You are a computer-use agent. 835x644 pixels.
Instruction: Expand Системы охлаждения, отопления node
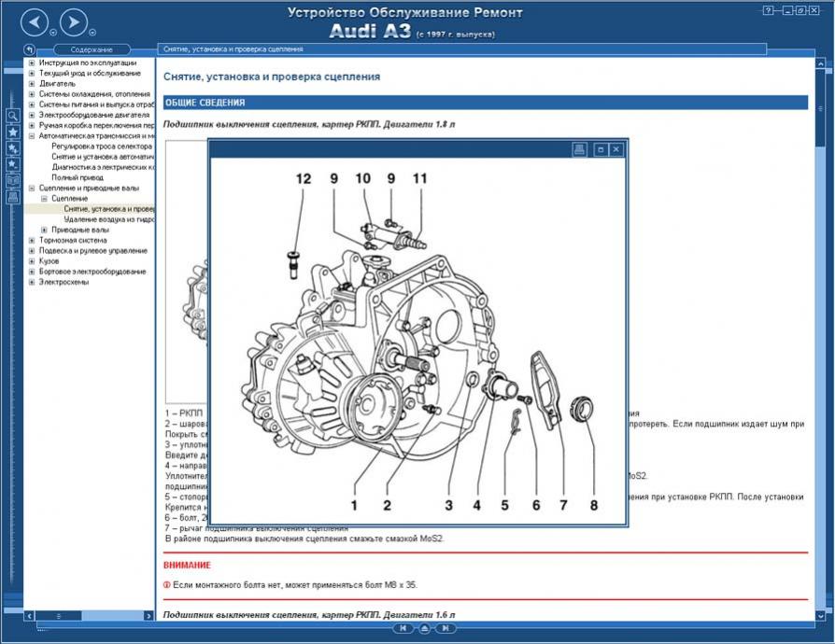click(x=32, y=94)
